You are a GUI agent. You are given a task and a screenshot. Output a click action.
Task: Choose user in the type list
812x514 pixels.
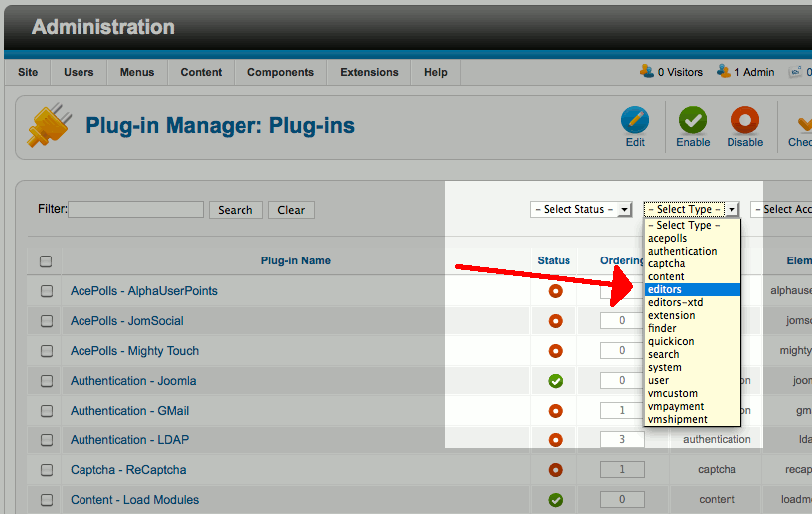(693, 381)
